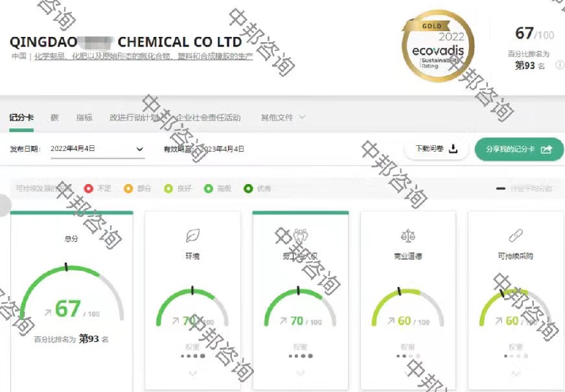Click the info icon beside 第93名 in header
This screenshot has width=565, height=392.
click(560, 65)
